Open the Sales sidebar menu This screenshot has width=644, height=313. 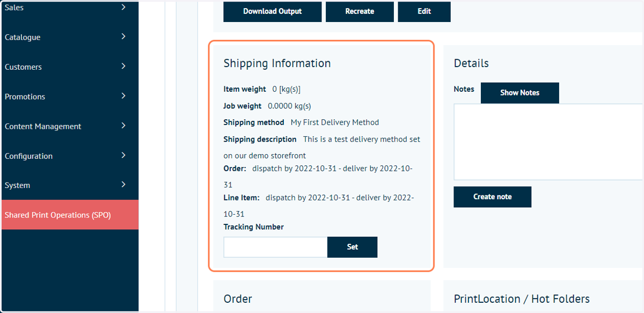pos(70,8)
